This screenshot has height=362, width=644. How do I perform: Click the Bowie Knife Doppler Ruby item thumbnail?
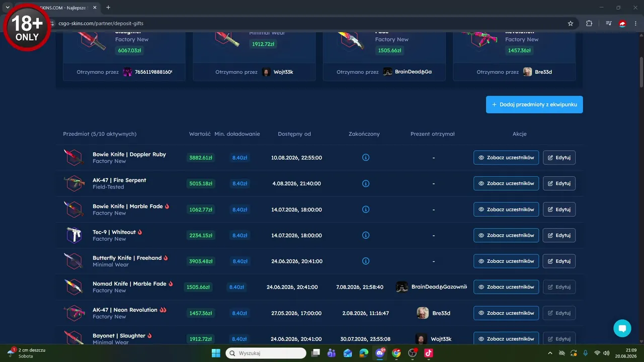tap(74, 157)
